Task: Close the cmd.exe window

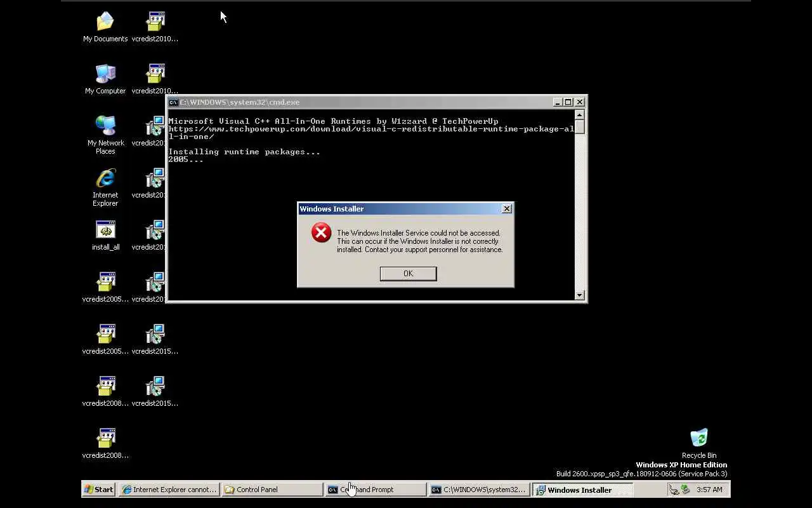Action: click(x=579, y=102)
